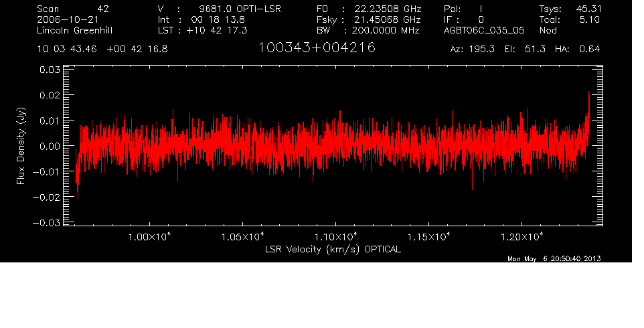Click Tcal value 5.10
This screenshot has width=644, height=328.
(590, 19)
